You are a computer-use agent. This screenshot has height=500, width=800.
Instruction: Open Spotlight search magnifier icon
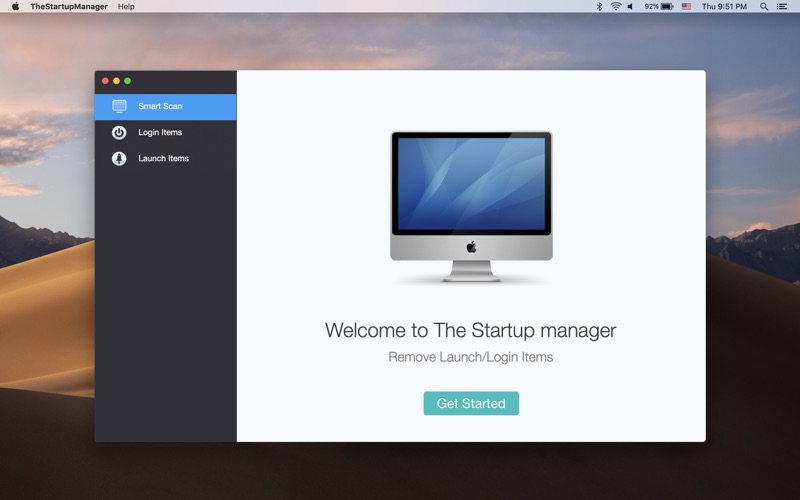coord(764,7)
